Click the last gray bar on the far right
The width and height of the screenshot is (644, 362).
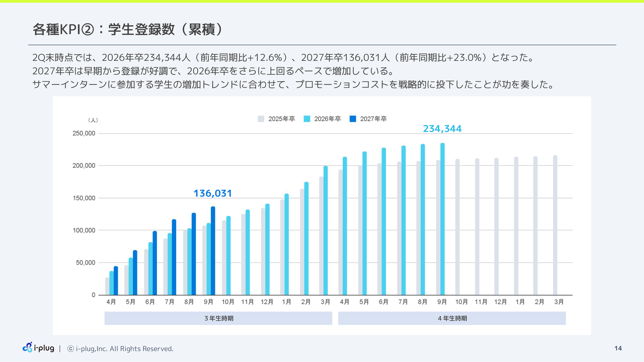click(555, 226)
